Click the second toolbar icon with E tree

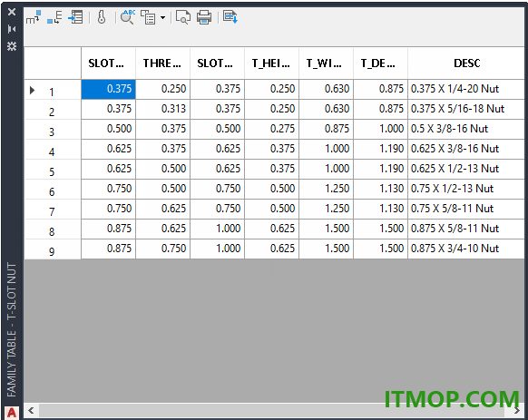click(x=54, y=17)
